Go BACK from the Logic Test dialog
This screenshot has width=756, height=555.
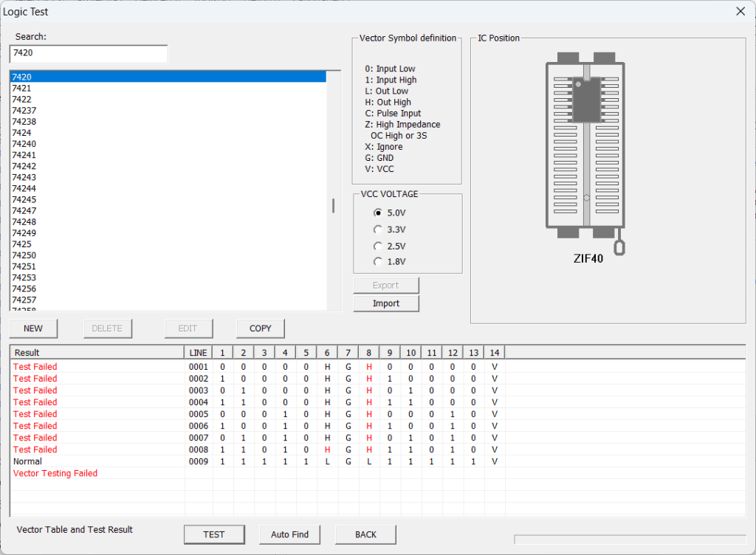point(365,534)
